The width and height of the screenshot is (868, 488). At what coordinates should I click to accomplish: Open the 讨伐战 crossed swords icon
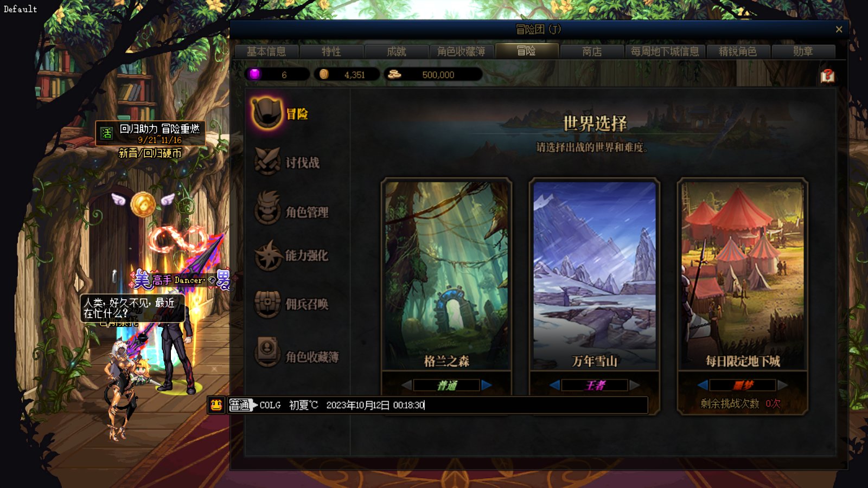267,161
